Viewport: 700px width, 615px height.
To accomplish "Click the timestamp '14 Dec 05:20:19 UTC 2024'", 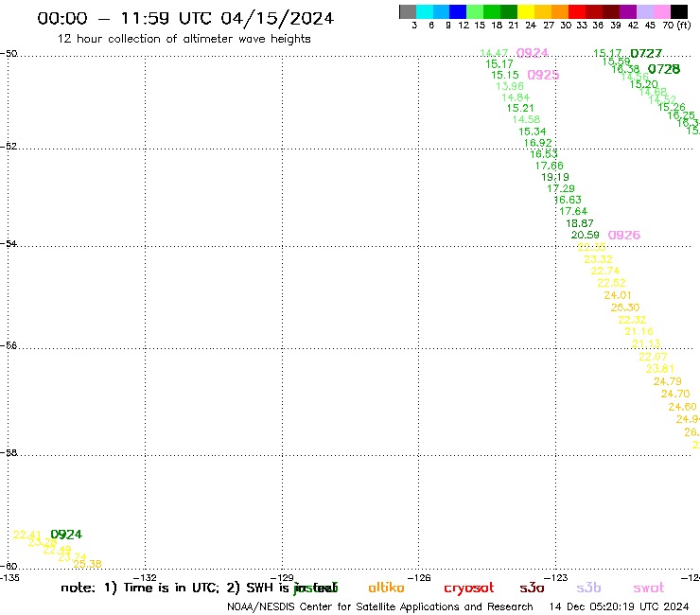I will 619,606.
